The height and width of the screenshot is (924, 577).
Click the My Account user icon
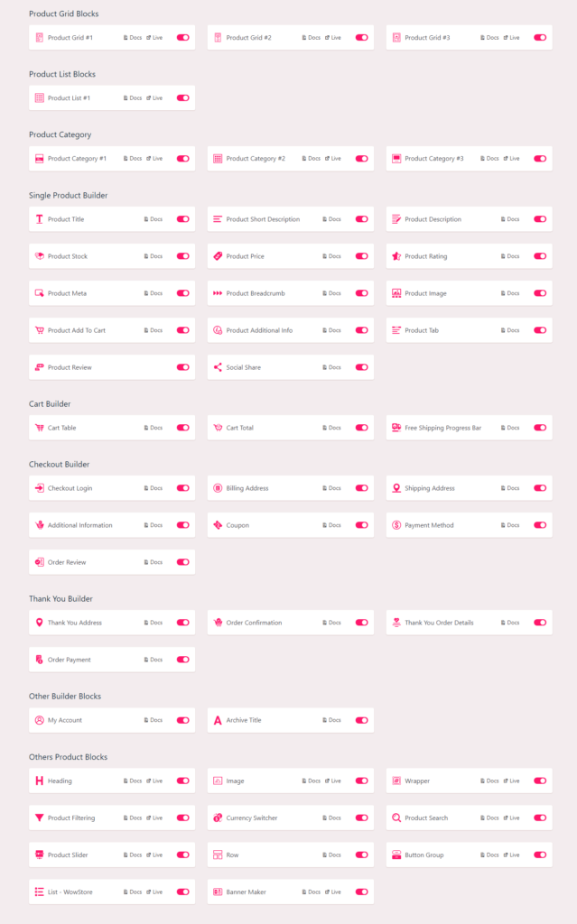(x=40, y=720)
